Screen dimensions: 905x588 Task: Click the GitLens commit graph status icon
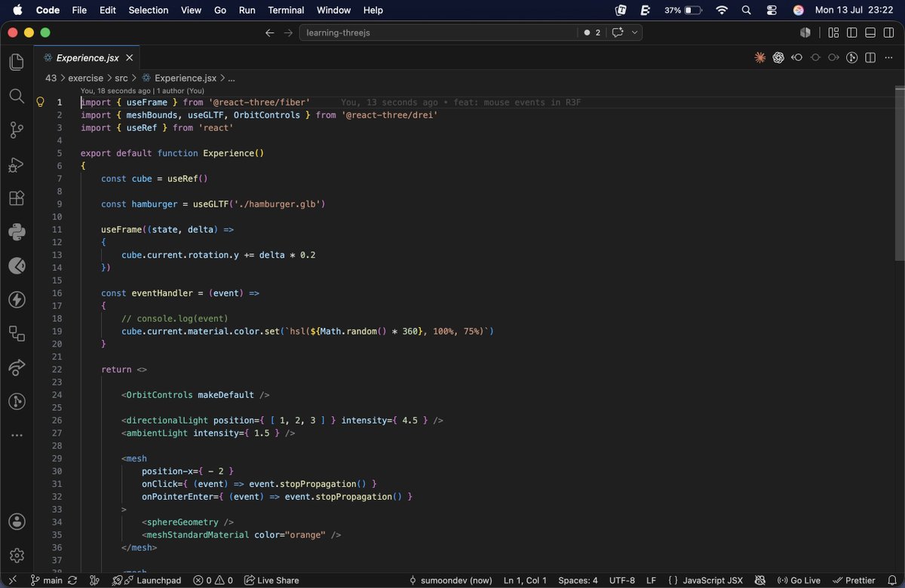click(x=94, y=580)
